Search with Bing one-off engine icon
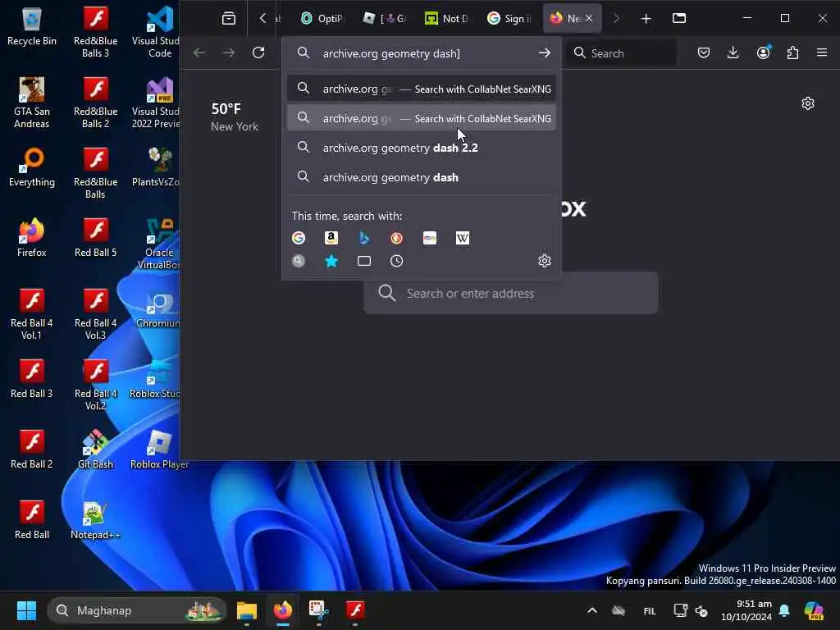This screenshot has height=630, width=840. pos(363,238)
